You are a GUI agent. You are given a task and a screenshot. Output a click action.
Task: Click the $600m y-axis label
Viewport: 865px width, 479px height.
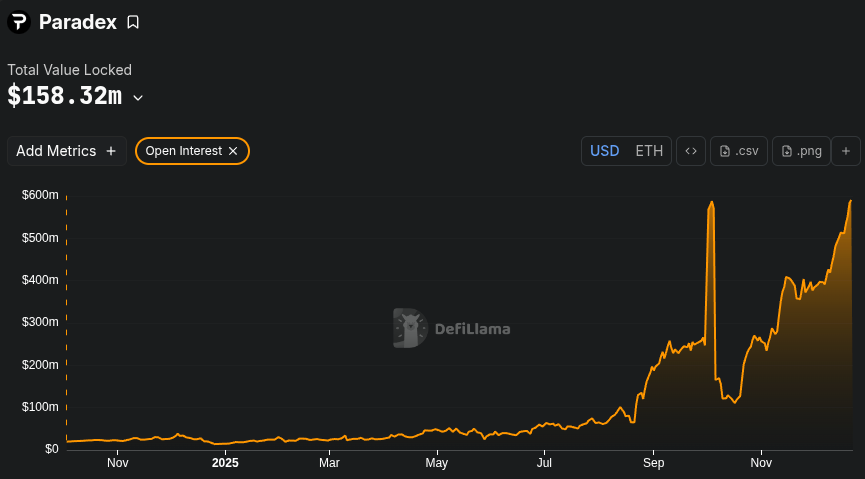(x=40, y=195)
